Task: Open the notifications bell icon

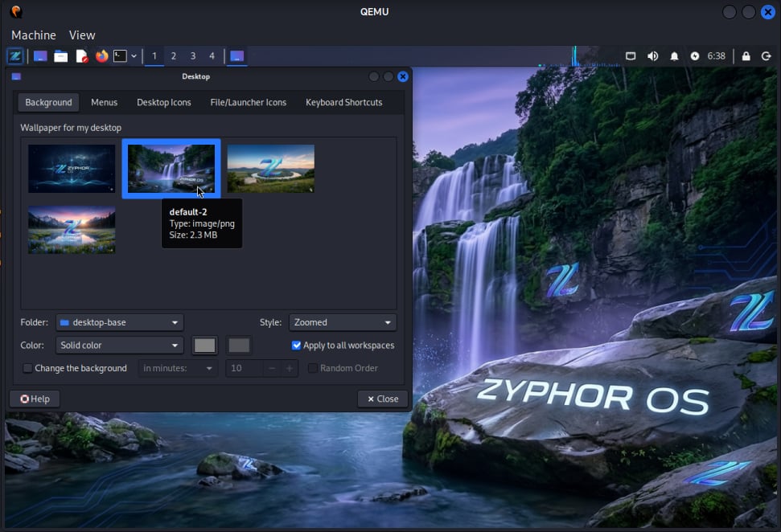Action: (x=674, y=56)
